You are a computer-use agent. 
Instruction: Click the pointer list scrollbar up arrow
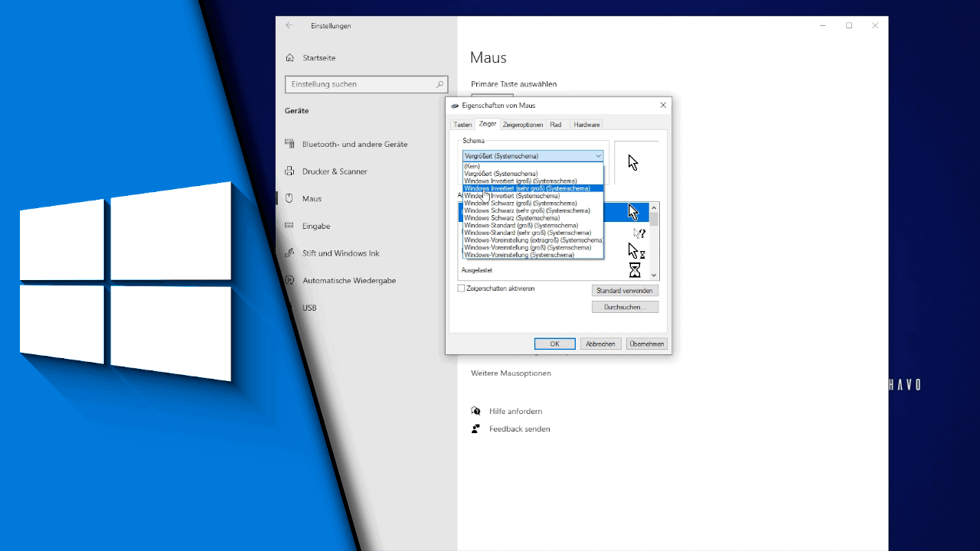tap(654, 208)
